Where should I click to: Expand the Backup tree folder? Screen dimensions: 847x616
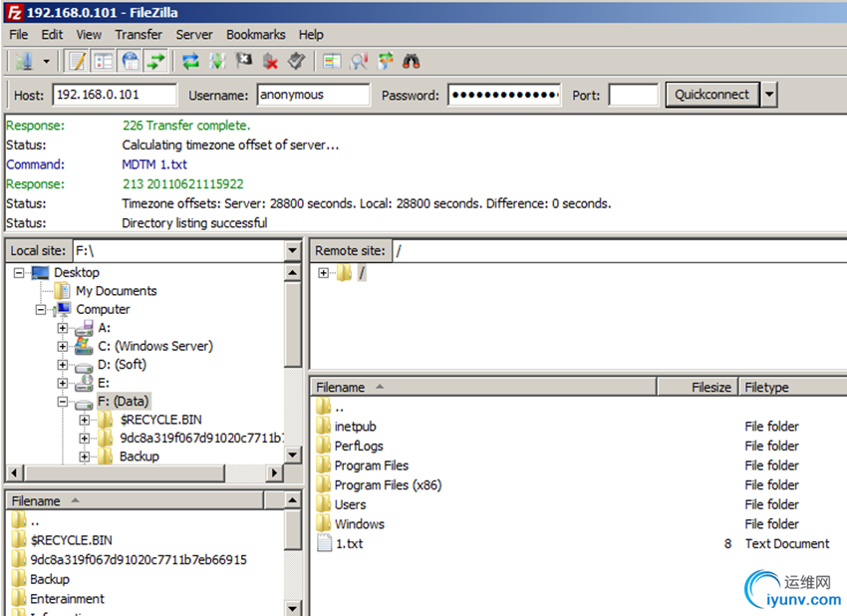tap(85, 457)
